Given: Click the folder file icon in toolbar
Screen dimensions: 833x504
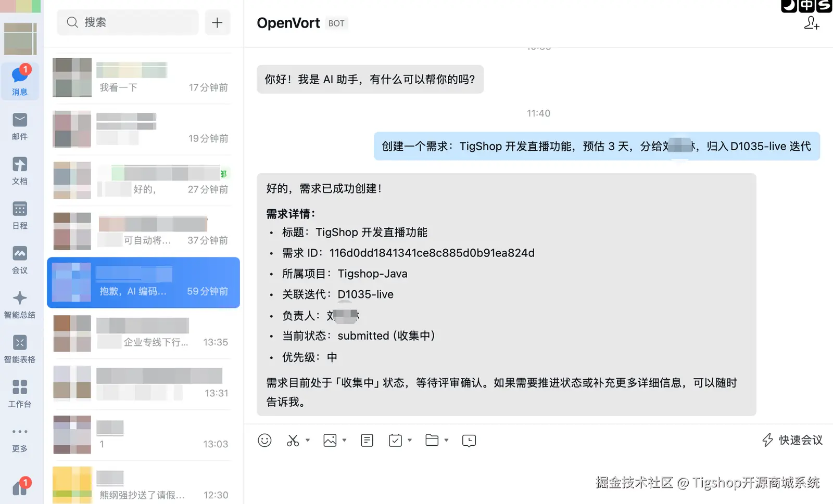Looking at the screenshot, I should 432,440.
